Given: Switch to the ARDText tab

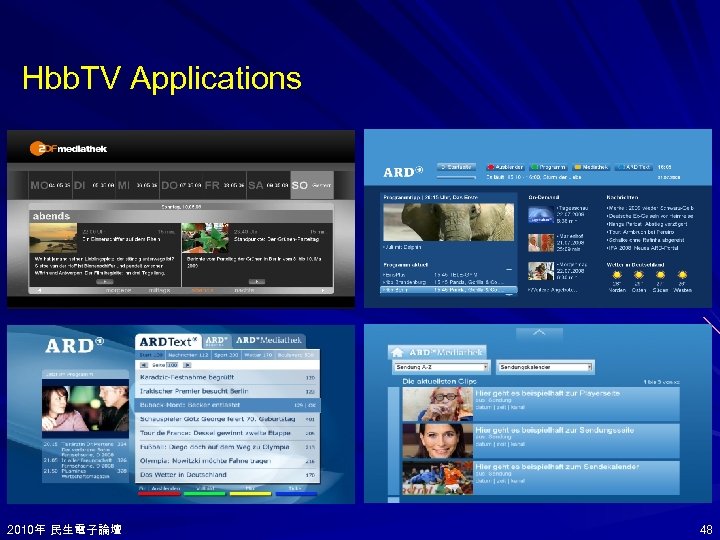Looking at the screenshot, I should click(168, 342).
